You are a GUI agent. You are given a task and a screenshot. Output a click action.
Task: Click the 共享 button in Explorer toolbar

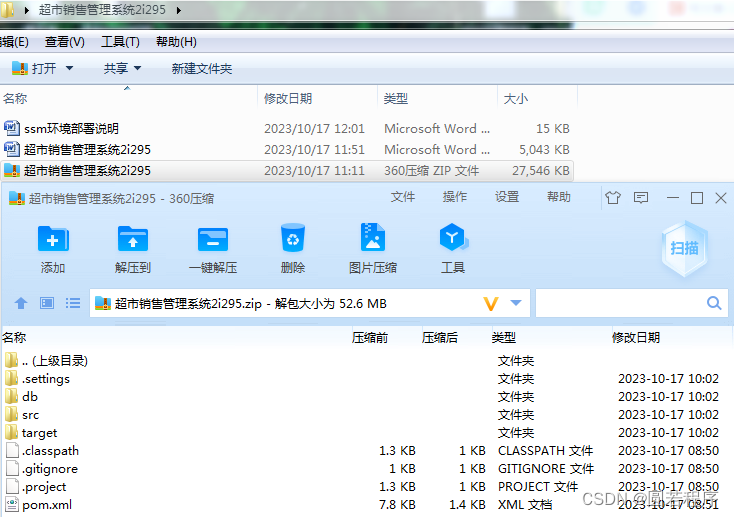pyautogui.click(x=116, y=68)
